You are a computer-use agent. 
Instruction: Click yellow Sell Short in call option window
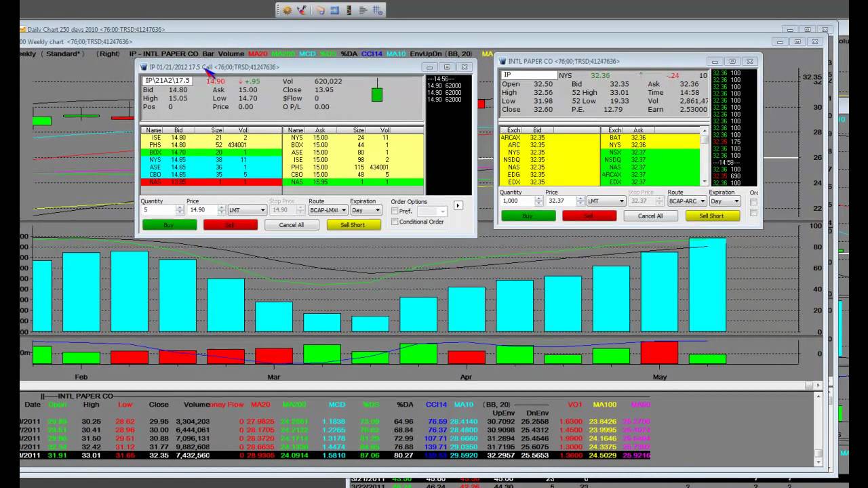[x=353, y=225]
